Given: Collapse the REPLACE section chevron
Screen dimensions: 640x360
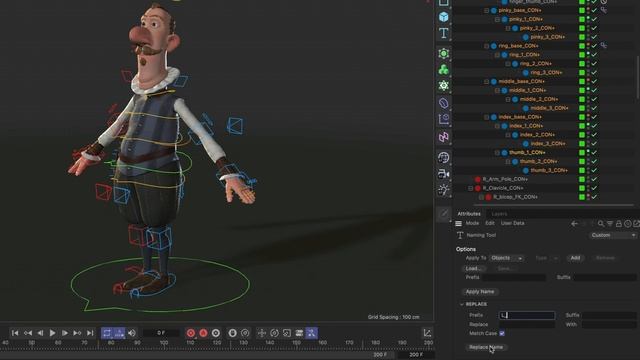Looking at the screenshot, I should [x=462, y=304].
